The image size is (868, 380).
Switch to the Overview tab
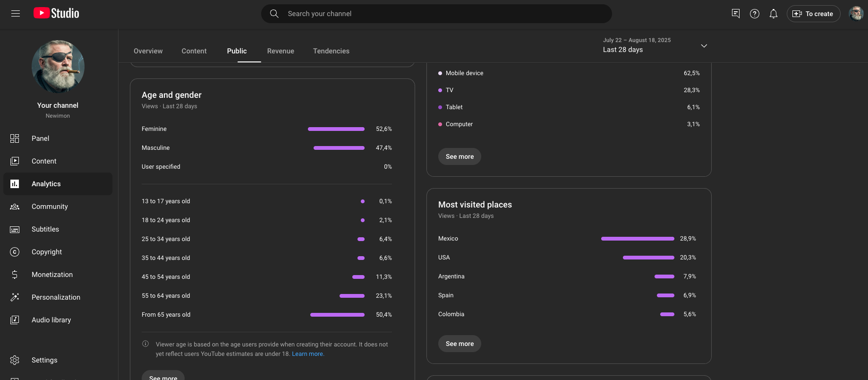click(x=148, y=51)
